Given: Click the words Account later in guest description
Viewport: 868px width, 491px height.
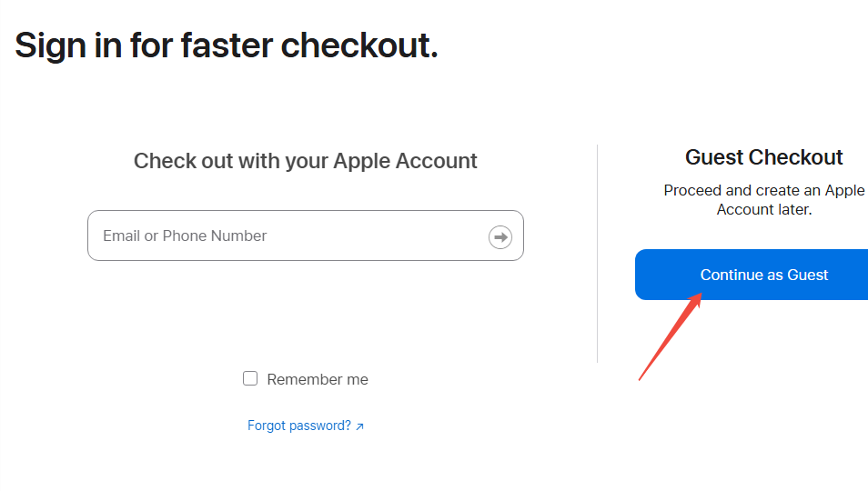Looking at the screenshot, I should pos(763,210).
